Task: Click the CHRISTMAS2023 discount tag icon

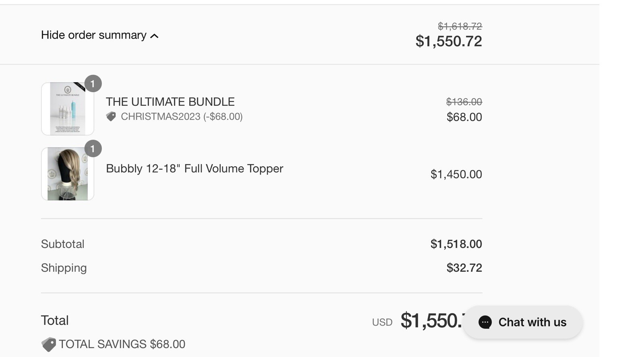Action: 111,116
